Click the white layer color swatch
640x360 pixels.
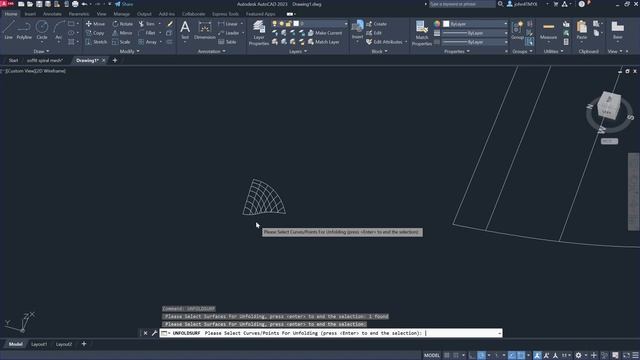[x=296, y=24]
